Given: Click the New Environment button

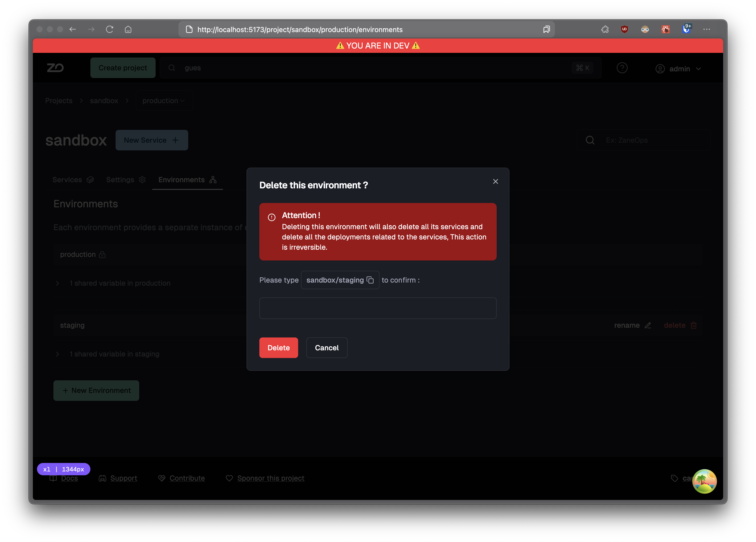Looking at the screenshot, I should click(x=96, y=390).
